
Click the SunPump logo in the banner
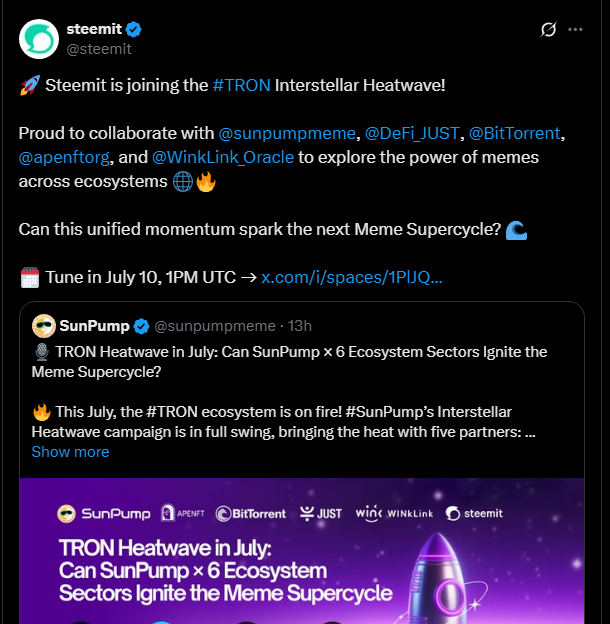point(102,513)
